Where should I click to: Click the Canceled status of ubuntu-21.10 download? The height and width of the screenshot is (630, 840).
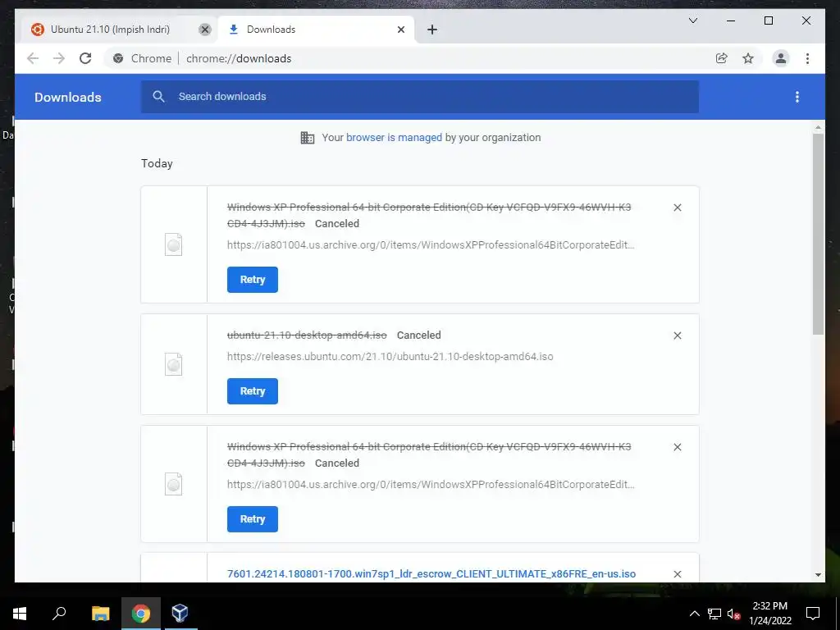(419, 336)
